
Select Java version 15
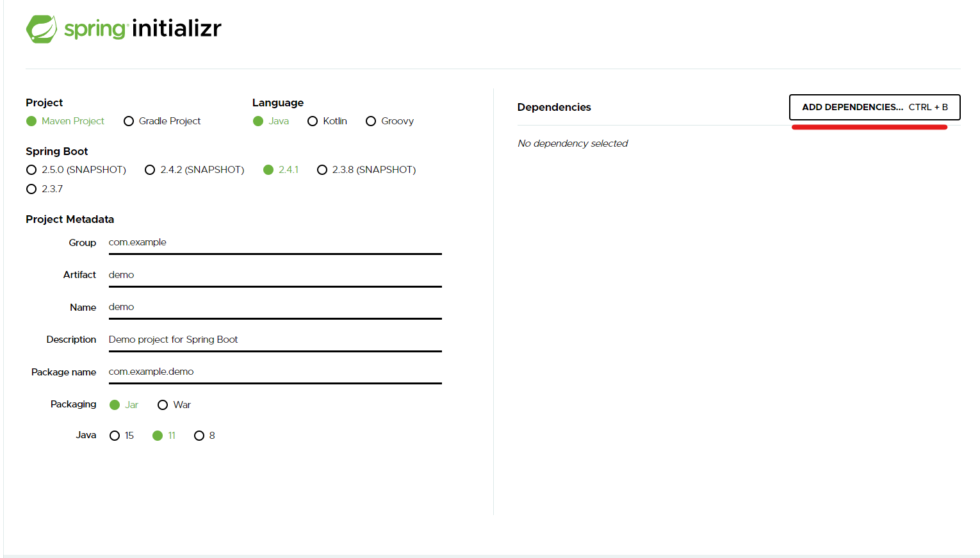tap(122, 436)
